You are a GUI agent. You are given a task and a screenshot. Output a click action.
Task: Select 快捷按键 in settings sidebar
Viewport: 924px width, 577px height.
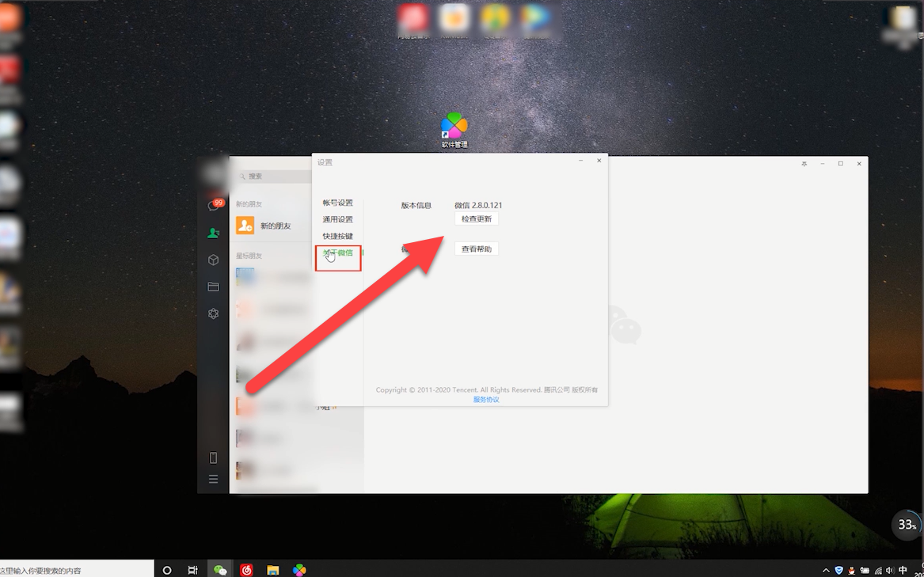click(337, 236)
